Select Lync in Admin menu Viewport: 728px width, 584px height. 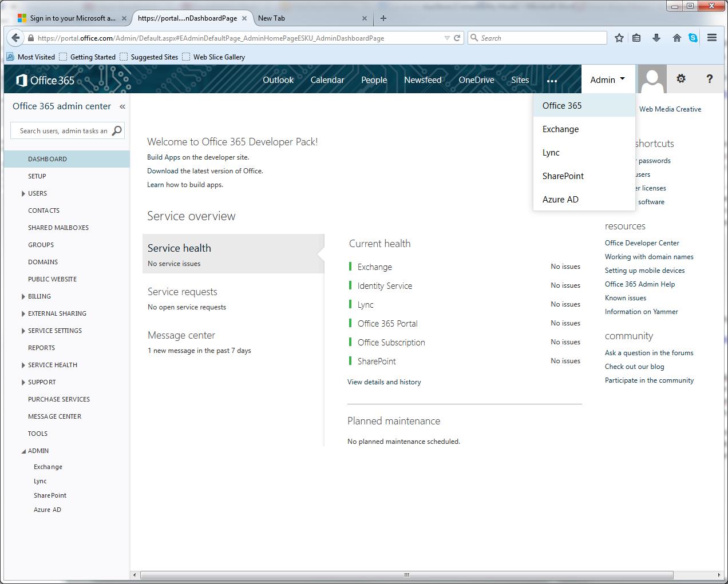(x=584, y=152)
